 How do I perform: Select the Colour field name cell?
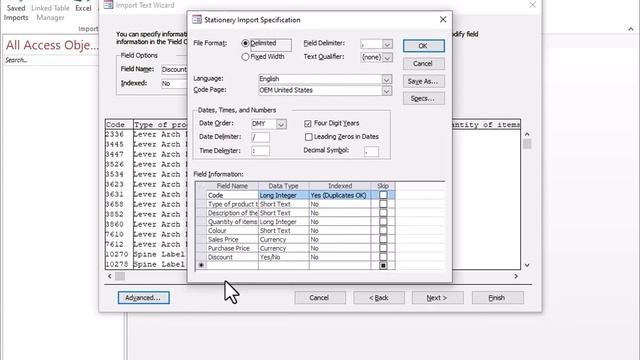(232, 231)
